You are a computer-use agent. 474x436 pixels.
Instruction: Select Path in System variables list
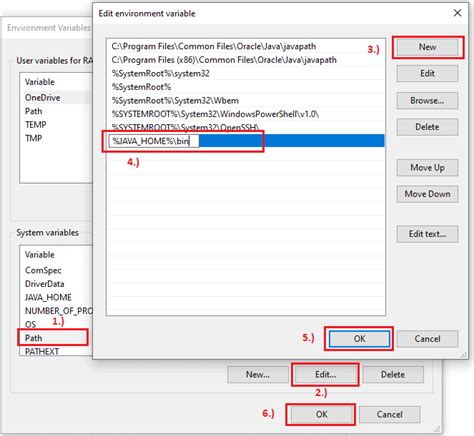56,338
